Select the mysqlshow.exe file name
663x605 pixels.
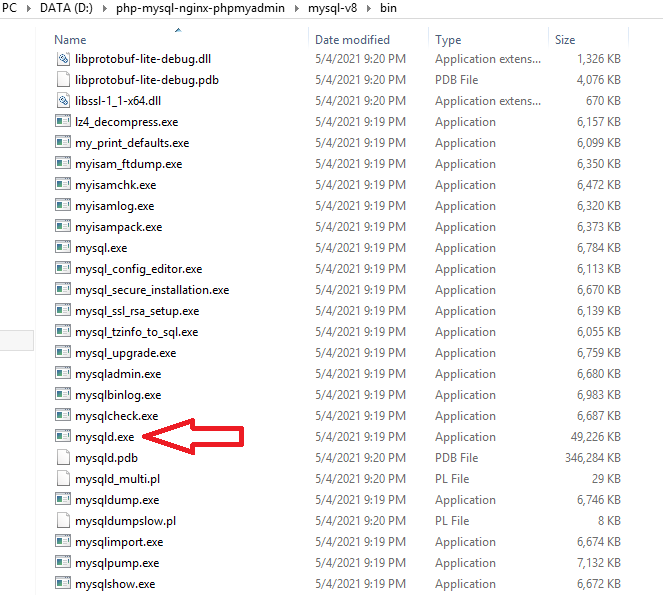pyautogui.click(x=115, y=584)
